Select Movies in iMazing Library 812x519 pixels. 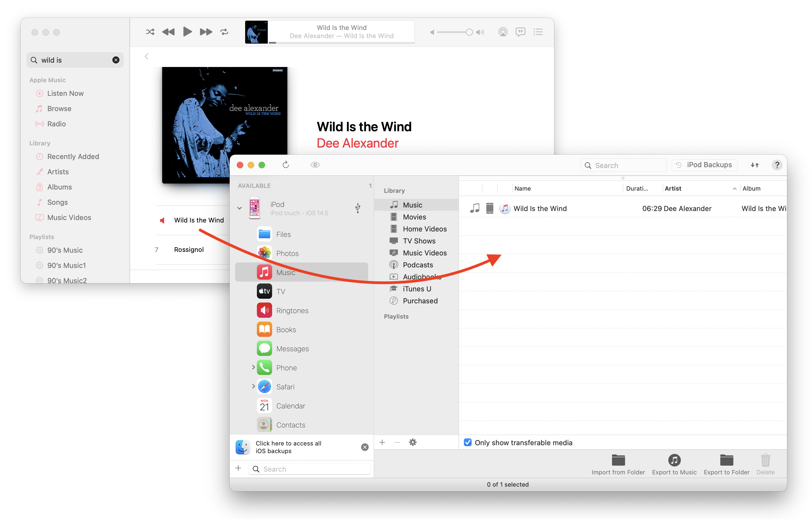[416, 217]
